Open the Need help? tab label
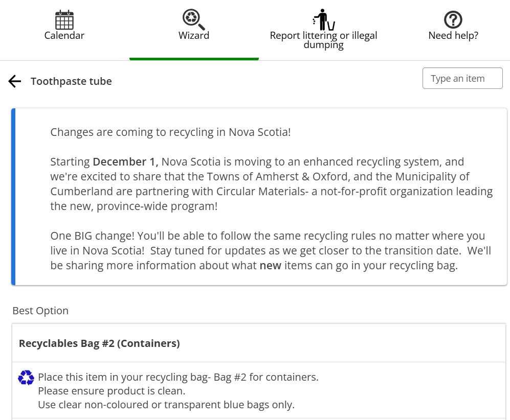 coord(453,36)
